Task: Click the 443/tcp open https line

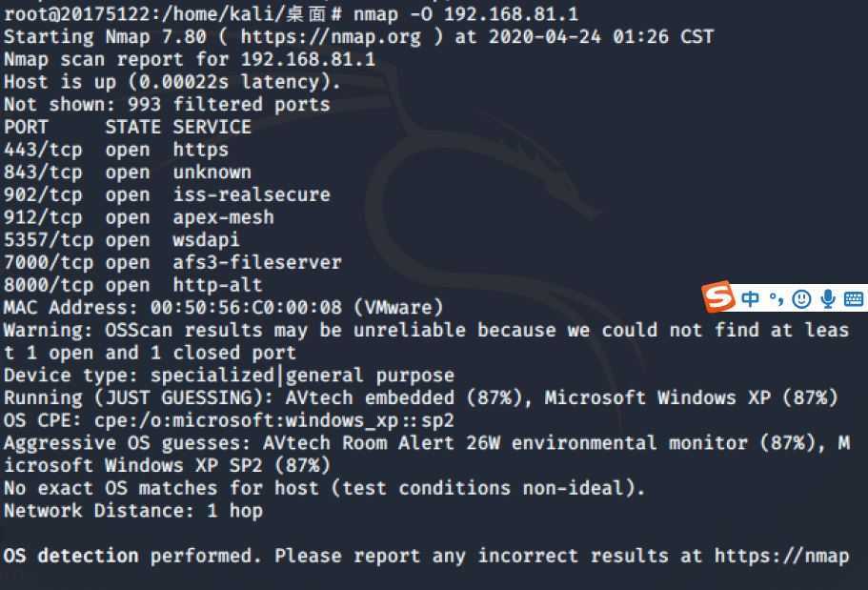Action: pos(116,150)
